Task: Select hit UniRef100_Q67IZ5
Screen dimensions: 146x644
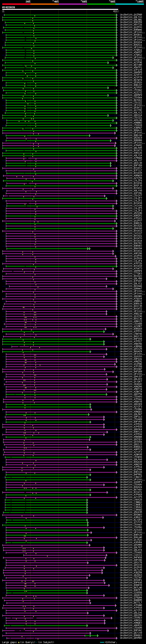Action: pos(131,570)
